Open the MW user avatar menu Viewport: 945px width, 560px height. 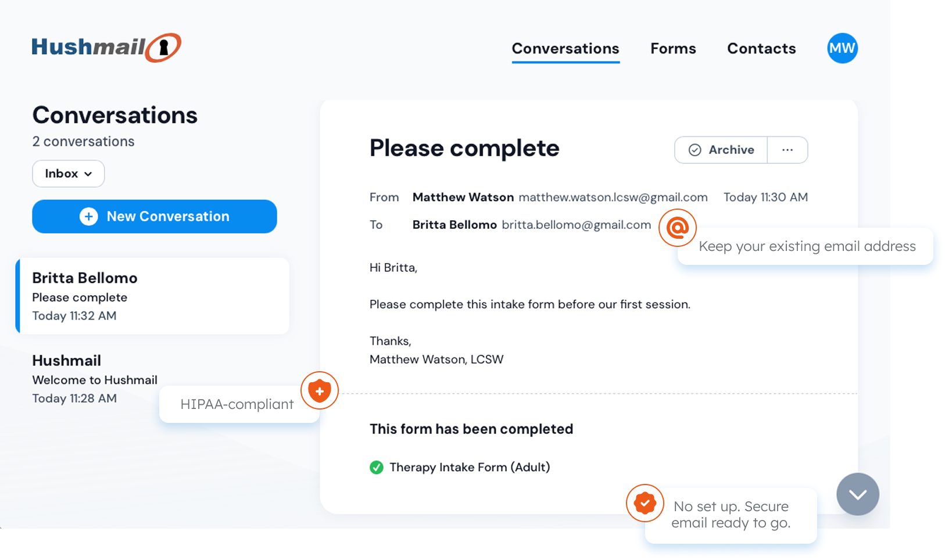pos(842,48)
